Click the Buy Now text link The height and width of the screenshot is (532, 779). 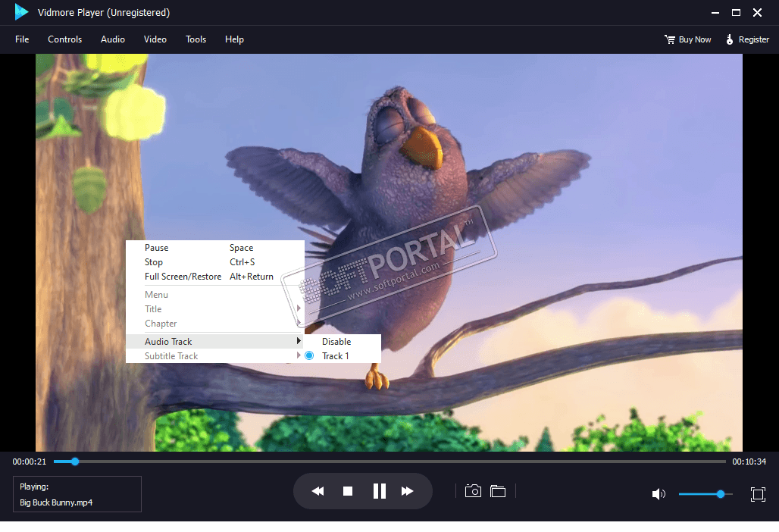tap(695, 39)
